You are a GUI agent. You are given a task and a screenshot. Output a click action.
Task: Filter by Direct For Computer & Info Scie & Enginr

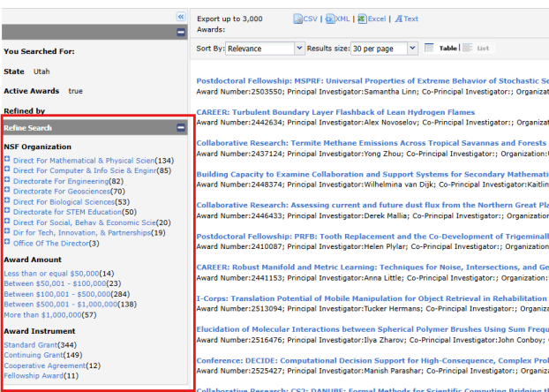coord(85,170)
